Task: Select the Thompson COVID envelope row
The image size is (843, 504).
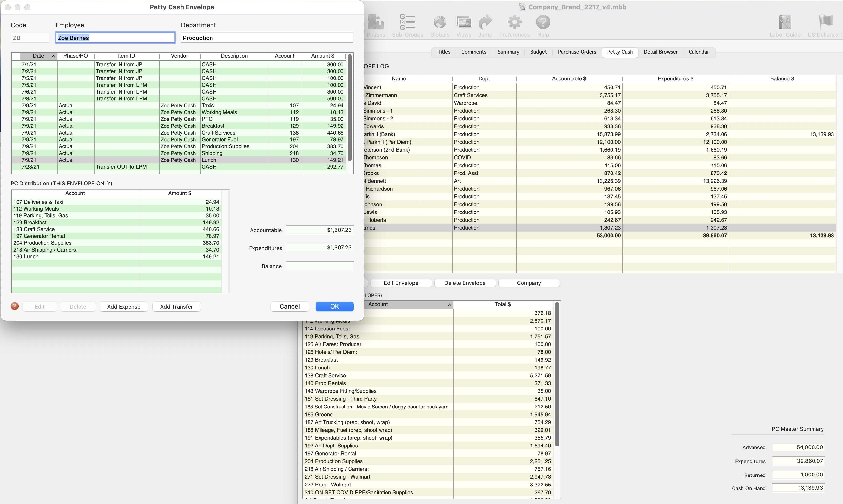Action: tap(600, 158)
